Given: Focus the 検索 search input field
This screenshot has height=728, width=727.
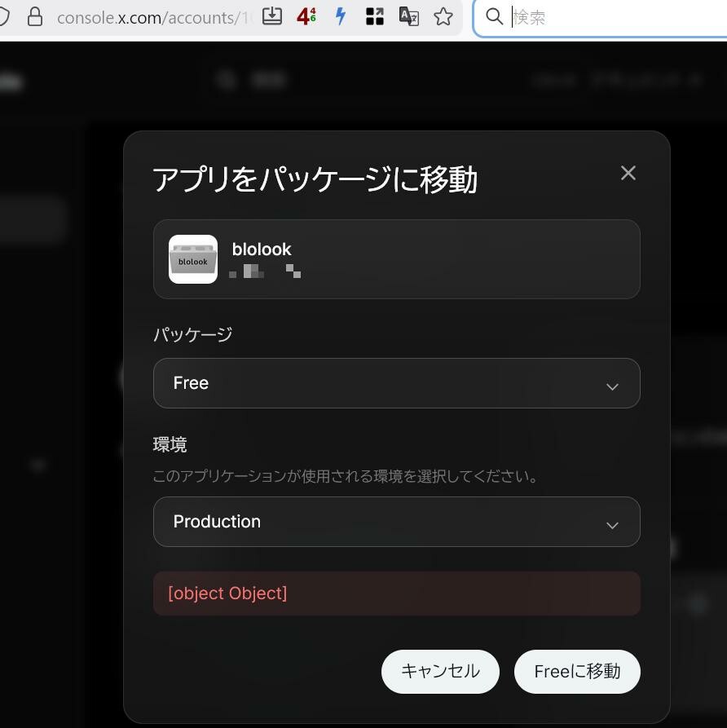Looking at the screenshot, I should 611,17.
